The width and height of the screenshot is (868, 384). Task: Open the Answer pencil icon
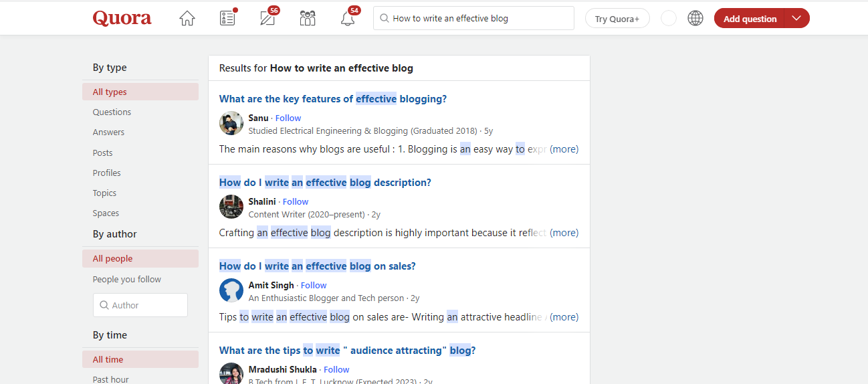click(267, 18)
